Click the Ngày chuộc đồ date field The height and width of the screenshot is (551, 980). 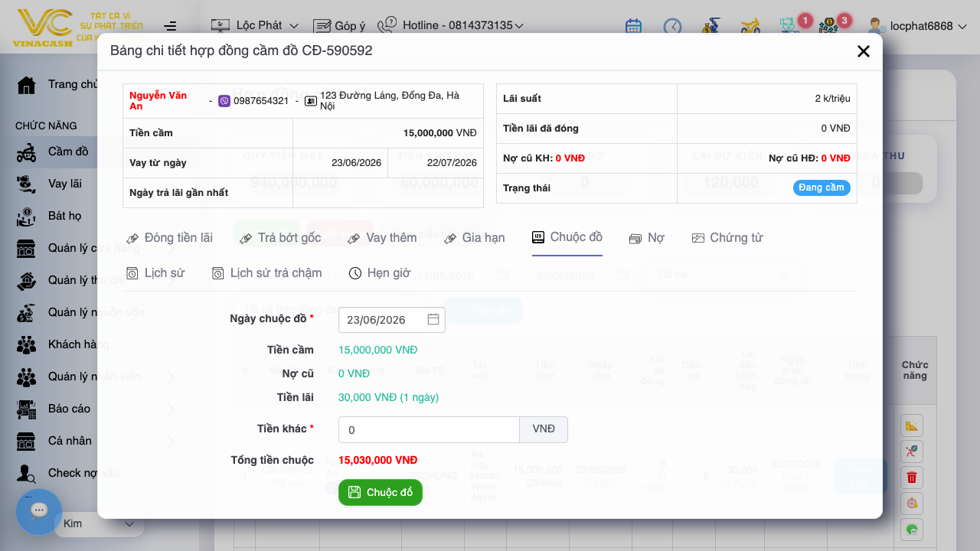(x=392, y=320)
